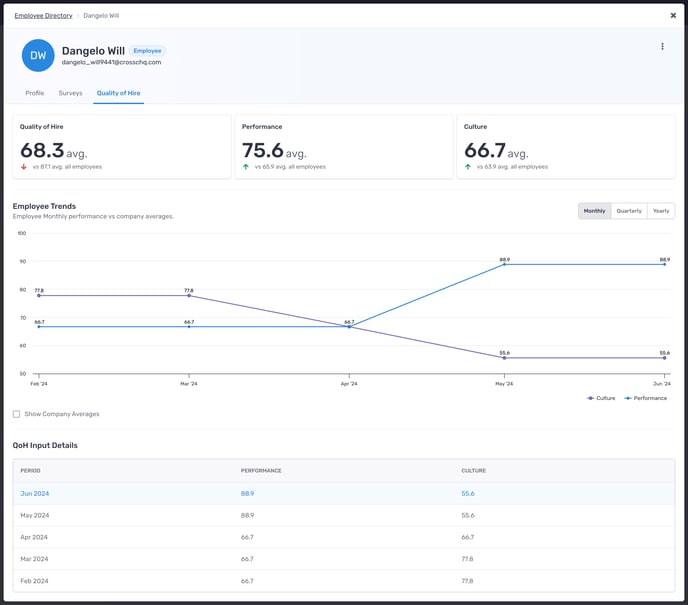Open the Jun 2024 period link
Image resolution: width=688 pixels, height=605 pixels.
pyautogui.click(x=35, y=493)
